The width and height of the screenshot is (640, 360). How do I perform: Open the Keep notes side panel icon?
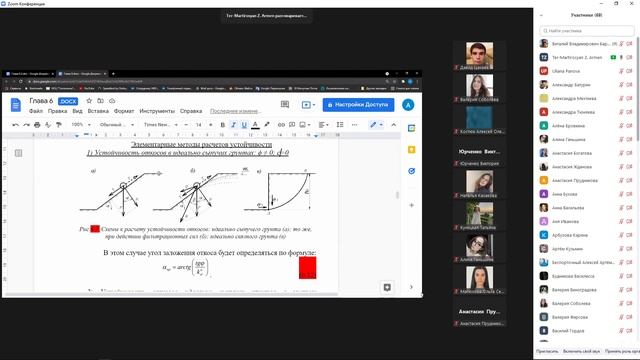[x=411, y=150]
